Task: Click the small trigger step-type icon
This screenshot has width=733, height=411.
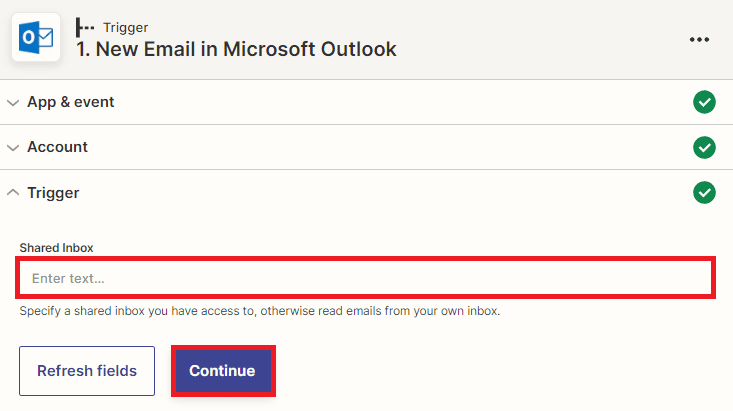Action: pyautogui.click(x=85, y=27)
